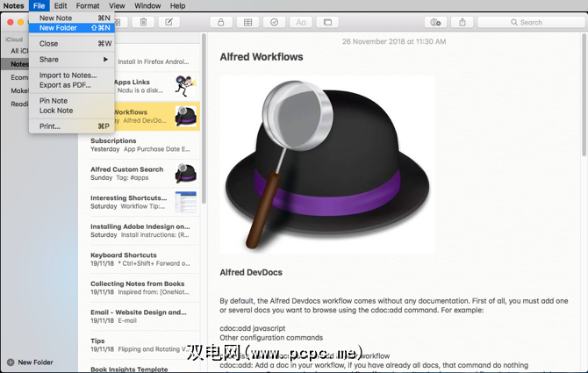Screen dimensions: 588x373
Task: Click the large Alfred hat image
Action: (327, 165)
